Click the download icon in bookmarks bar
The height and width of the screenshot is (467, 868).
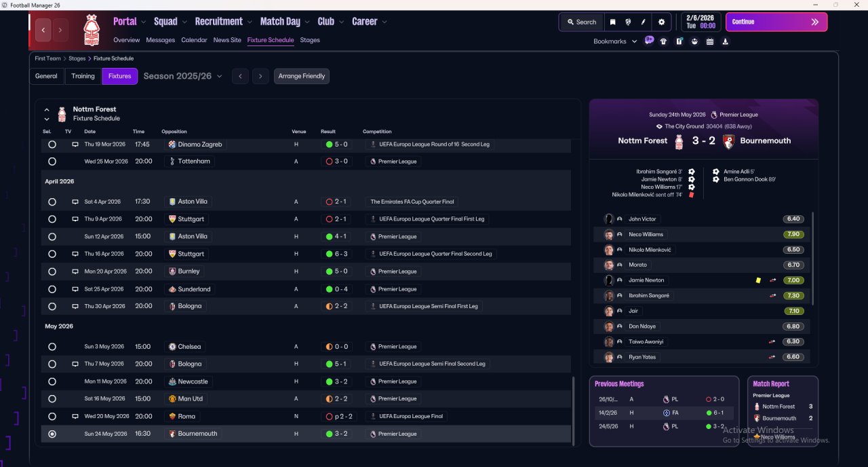click(726, 41)
